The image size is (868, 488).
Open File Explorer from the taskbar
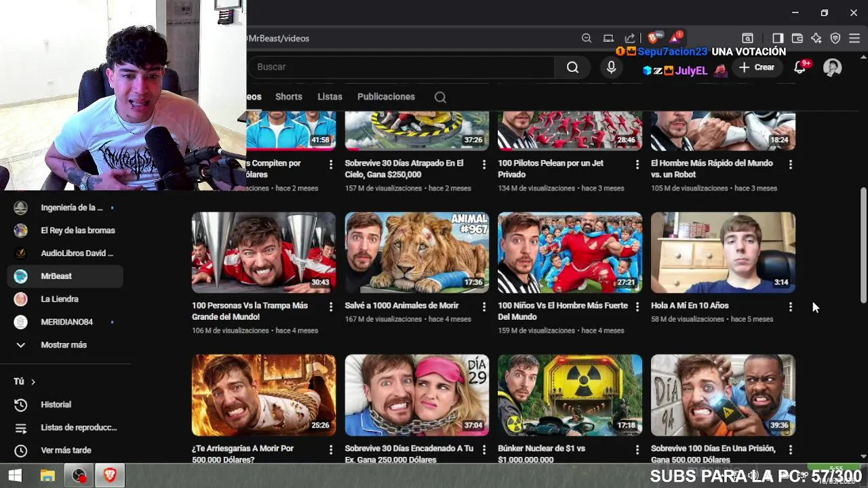47,476
